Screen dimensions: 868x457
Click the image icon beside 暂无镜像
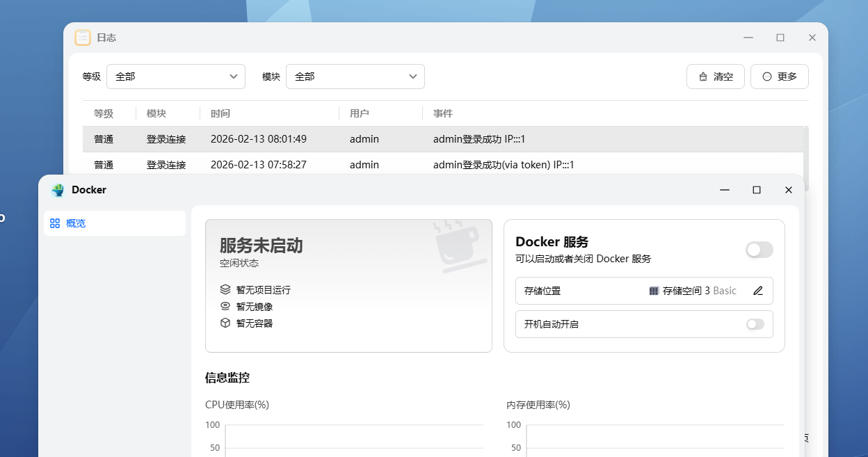tap(225, 306)
